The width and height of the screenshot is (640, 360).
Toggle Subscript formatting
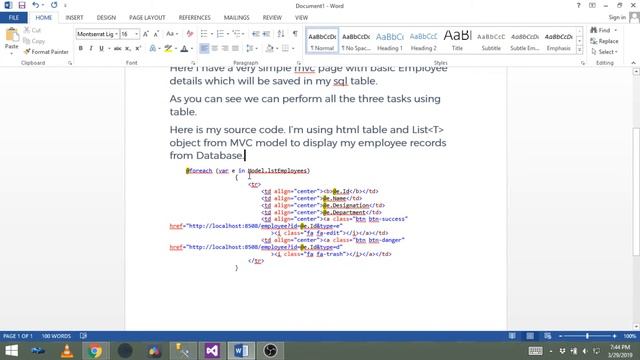[x=128, y=49]
